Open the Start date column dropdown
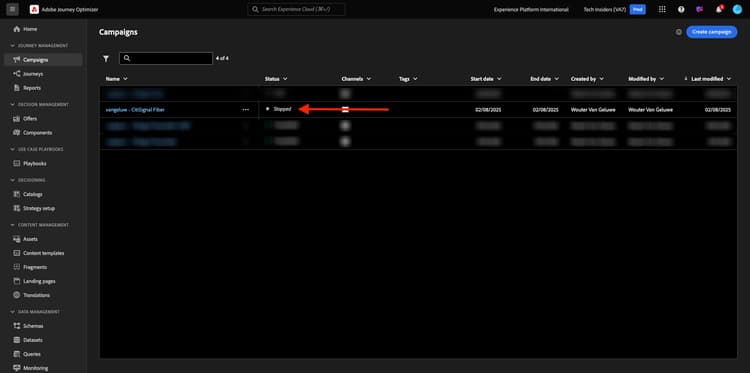Image resolution: width=750 pixels, height=373 pixels. [499, 79]
